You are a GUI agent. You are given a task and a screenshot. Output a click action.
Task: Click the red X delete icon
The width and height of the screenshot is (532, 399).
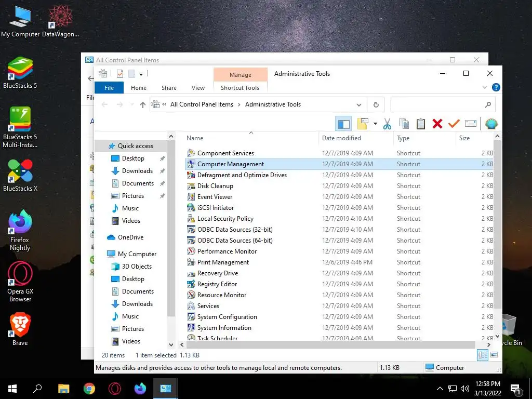(x=437, y=124)
